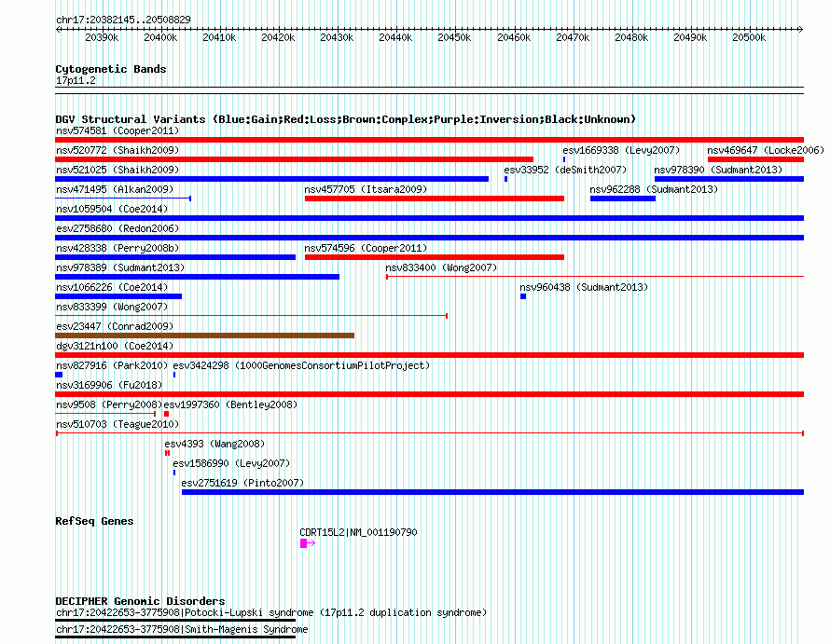Image resolution: width=830 pixels, height=644 pixels.
Task: Select esv23447 (Conrad2009) complex variant label
Action: 115,326
